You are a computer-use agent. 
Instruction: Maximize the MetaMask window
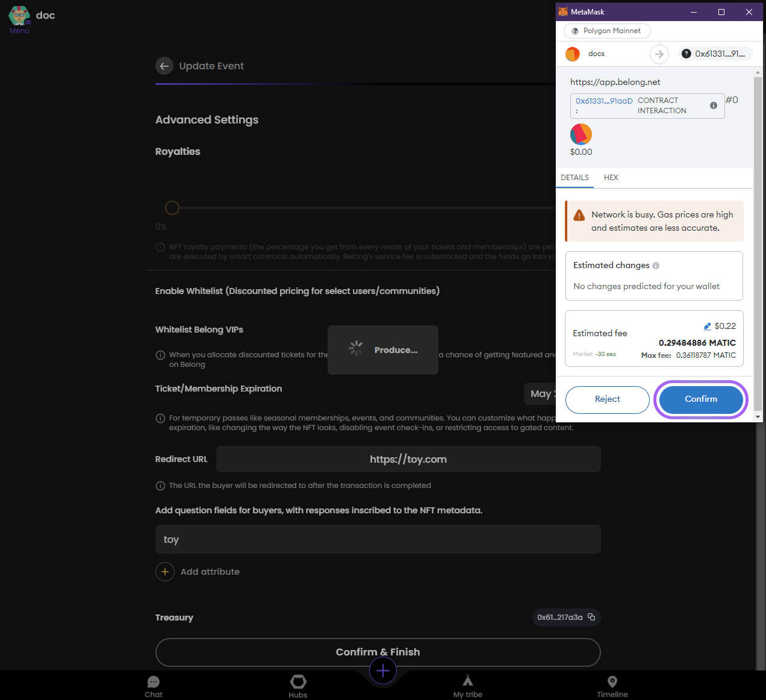[721, 12]
